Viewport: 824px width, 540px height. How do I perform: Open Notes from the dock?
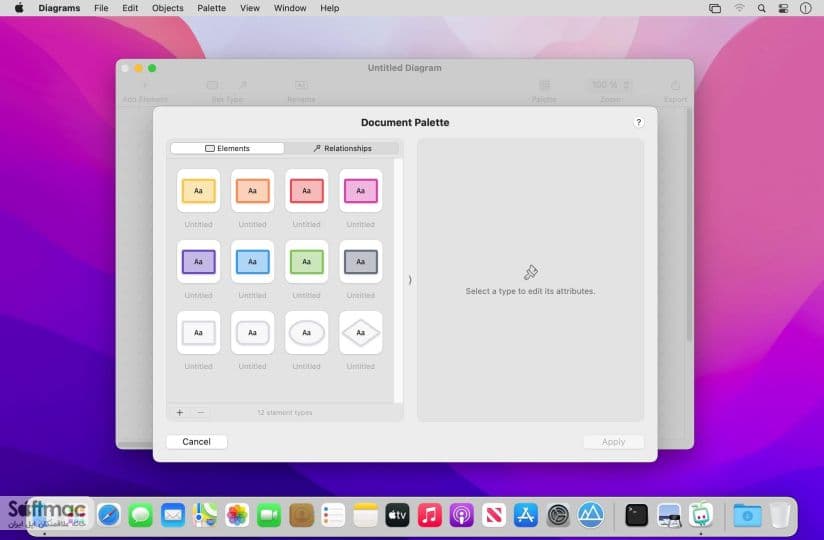365,515
